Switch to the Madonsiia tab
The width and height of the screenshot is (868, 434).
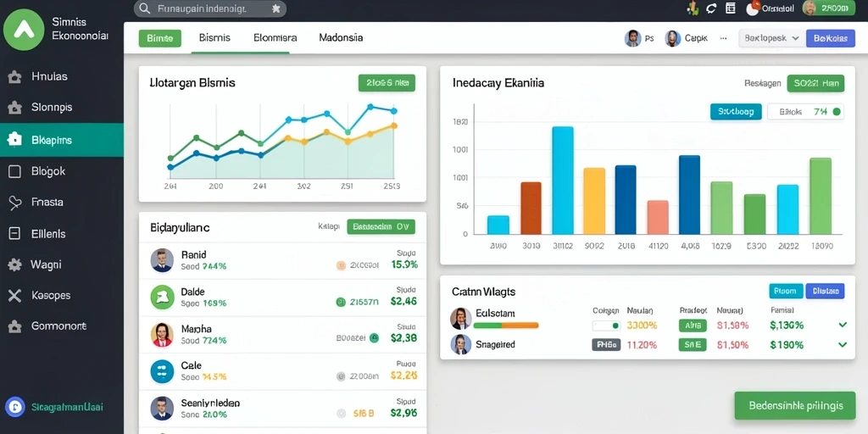[x=341, y=38]
